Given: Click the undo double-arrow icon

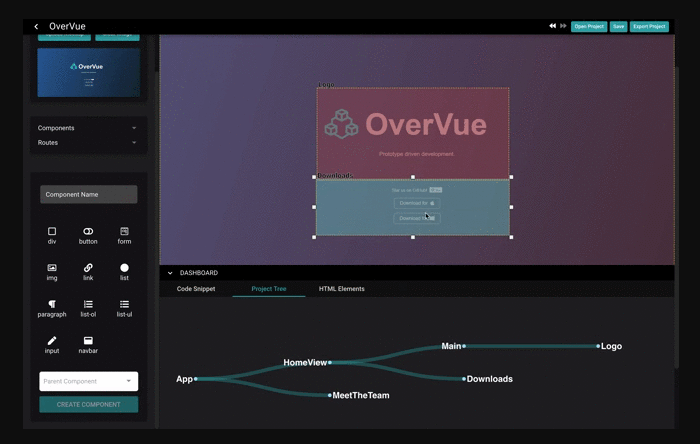Looking at the screenshot, I should point(552,26).
